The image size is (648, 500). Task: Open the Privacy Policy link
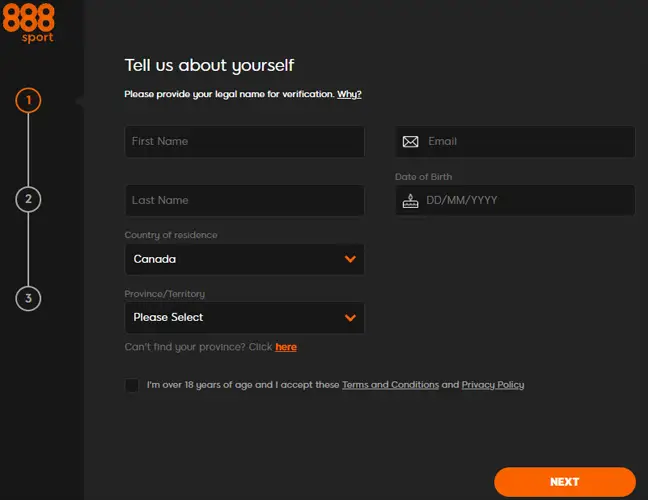pyautogui.click(x=492, y=385)
